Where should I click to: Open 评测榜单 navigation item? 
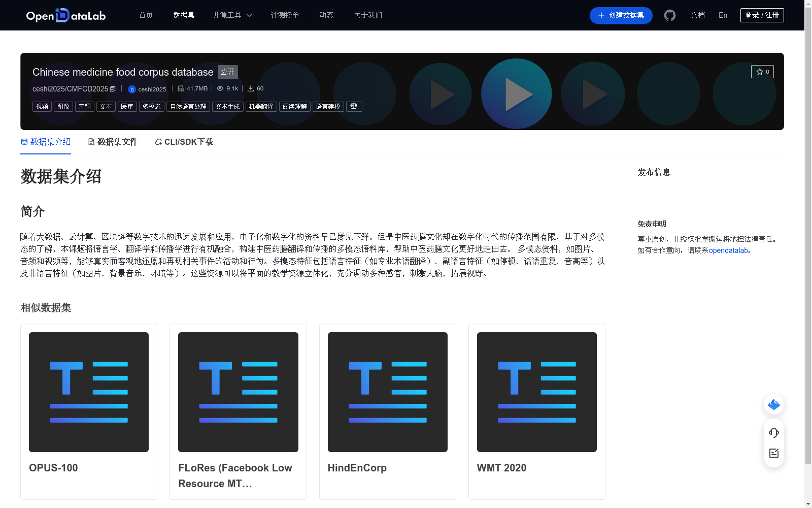click(x=285, y=15)
